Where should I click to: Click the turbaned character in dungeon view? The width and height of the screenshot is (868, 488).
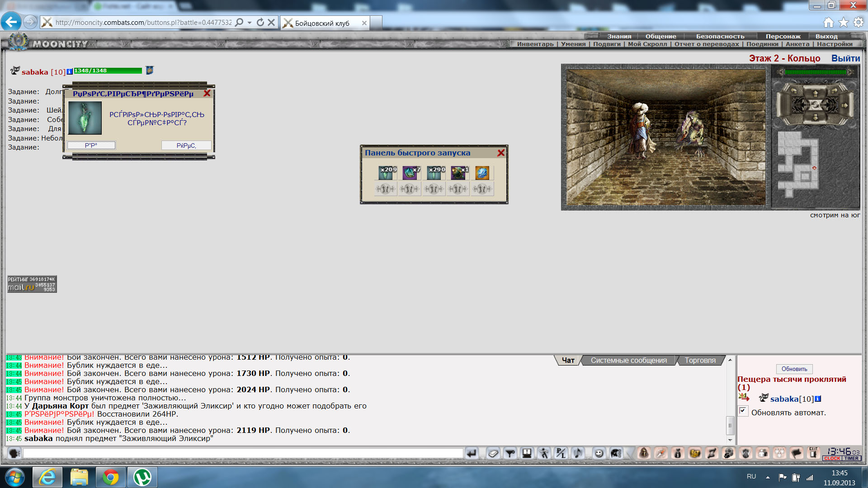(x=642, y=130)
